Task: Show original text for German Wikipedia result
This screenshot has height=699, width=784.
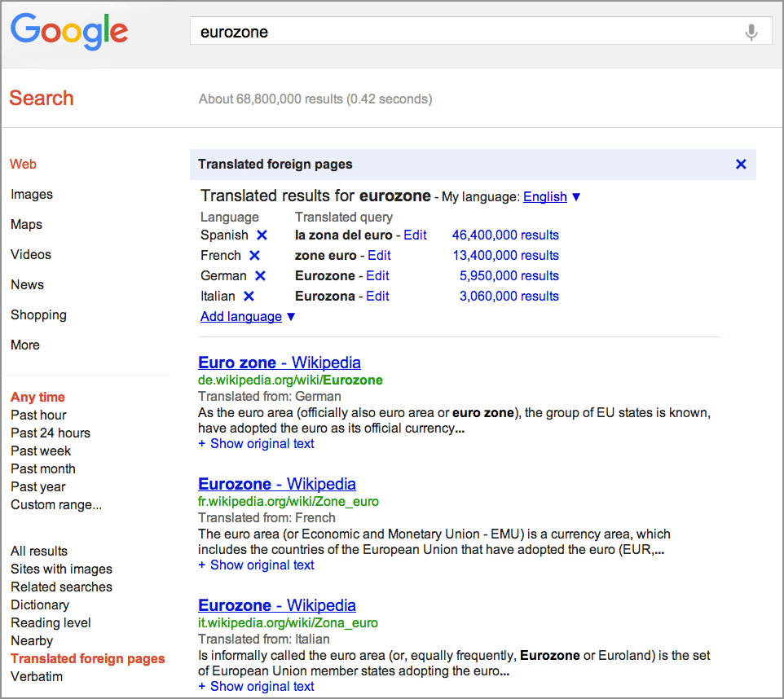Action: (x=256, y=444)
